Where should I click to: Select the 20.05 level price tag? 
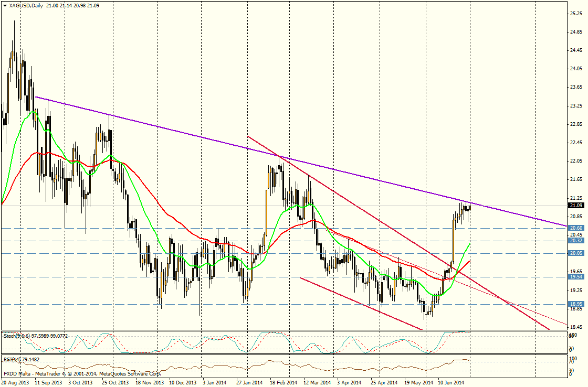(576, 253)
